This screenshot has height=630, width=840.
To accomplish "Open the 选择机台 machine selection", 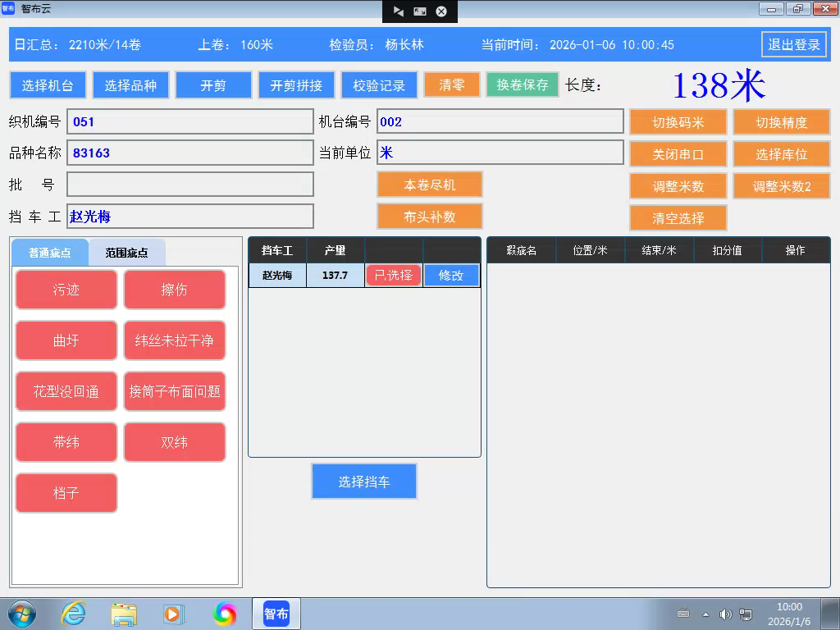I will click(48, 84).
